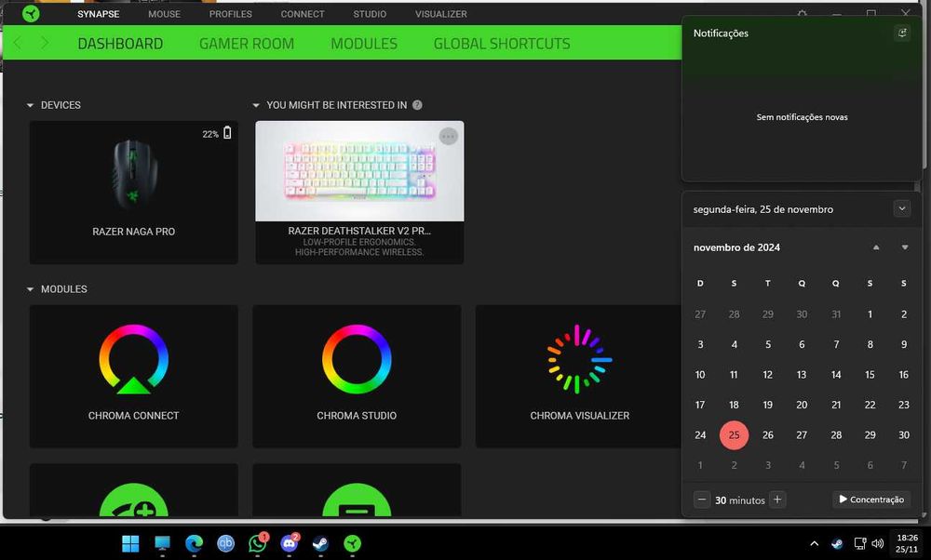Image resolution: width=931 pixels, height=560 pixels.
Task: Open the Studio top tab
Action: (370, 14)
